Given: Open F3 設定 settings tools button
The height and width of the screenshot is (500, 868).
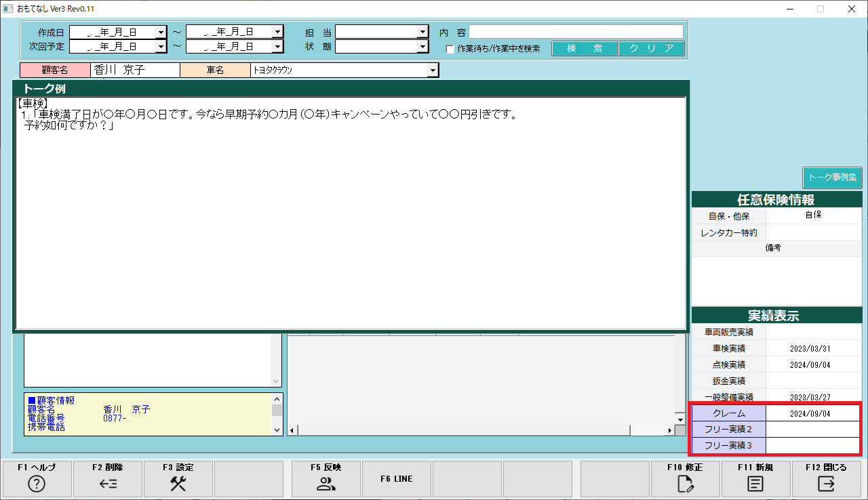Looking at the screenshot, I should point(178,479).
